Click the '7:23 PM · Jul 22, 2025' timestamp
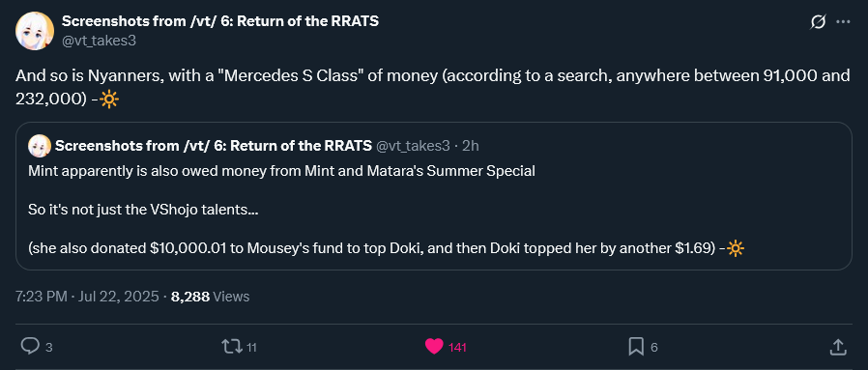Viewport: 868px width, 370px height. point(87,297)
